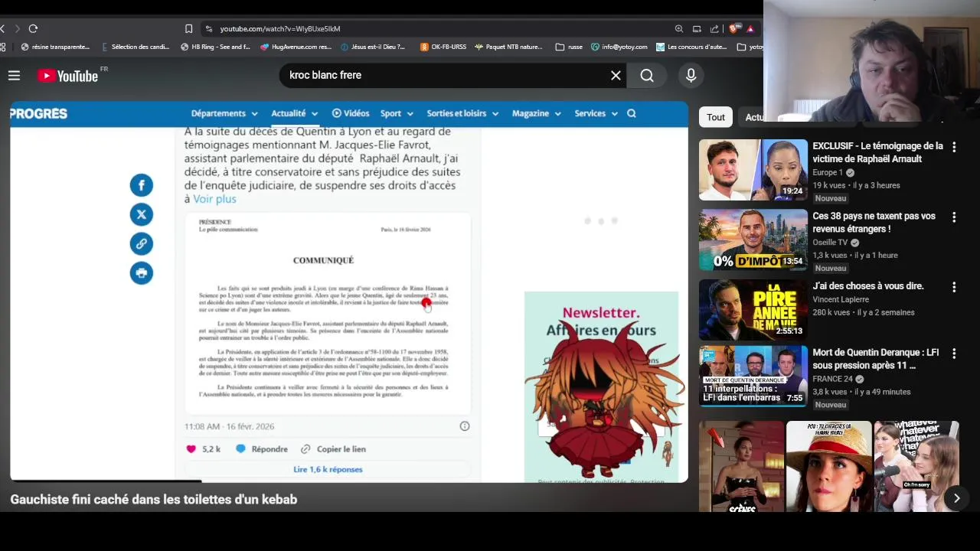Expand the Actualité dropdown menu
This screenshot has height=551, width=980.
295,113
